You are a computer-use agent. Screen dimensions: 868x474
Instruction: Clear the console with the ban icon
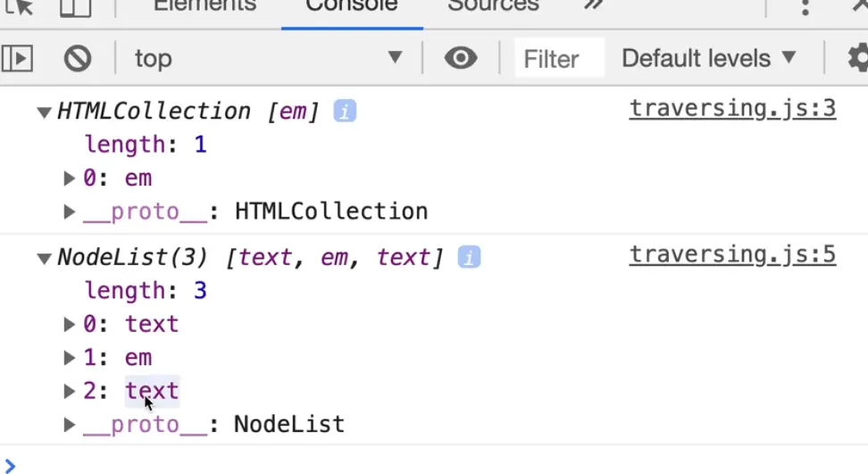tap(78, 59)
